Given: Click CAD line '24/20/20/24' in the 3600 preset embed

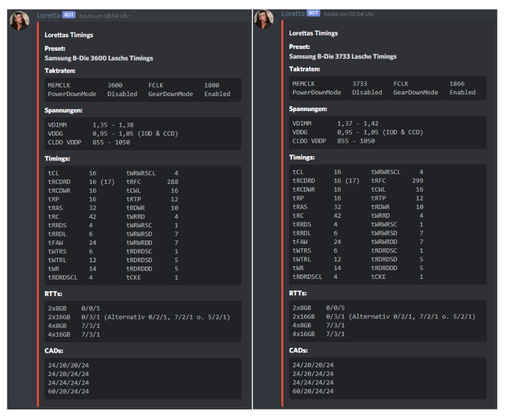Looking at the screenshot, I should point(68,366).
